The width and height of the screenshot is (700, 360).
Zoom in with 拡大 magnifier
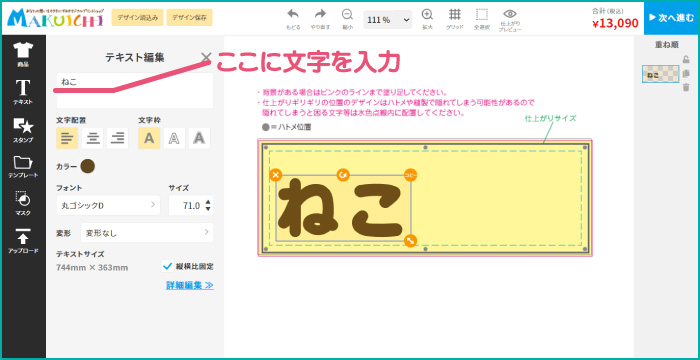pos(427,19)
